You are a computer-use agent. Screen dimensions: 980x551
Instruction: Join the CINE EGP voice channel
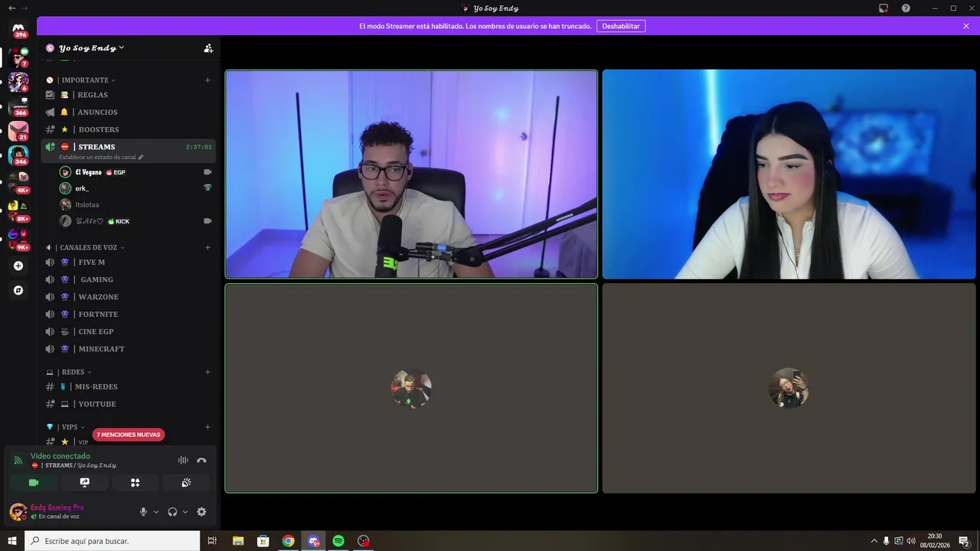pyautogui.click(x=128, y=331)
